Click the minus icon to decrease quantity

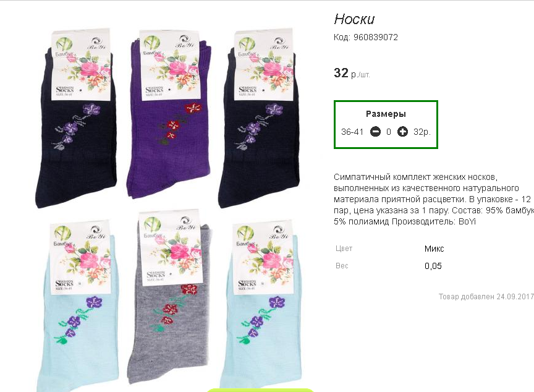pyautogui.click(x=375, y=132)
